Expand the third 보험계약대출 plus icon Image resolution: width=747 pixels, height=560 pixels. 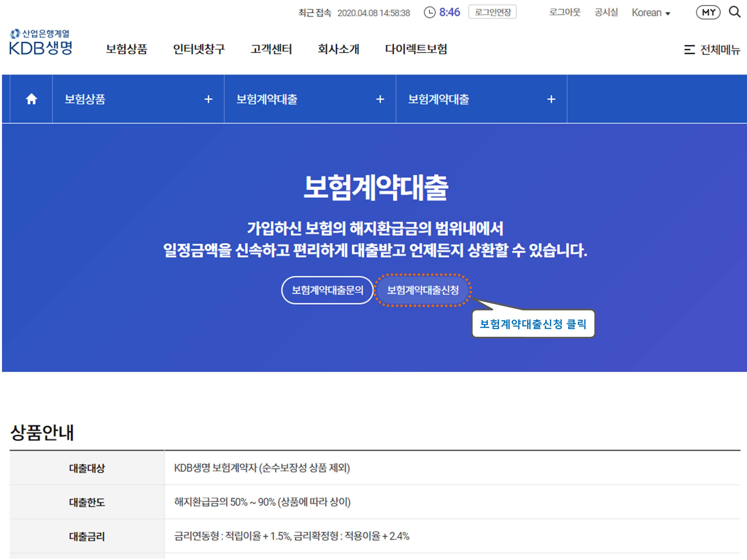(551, 99)
